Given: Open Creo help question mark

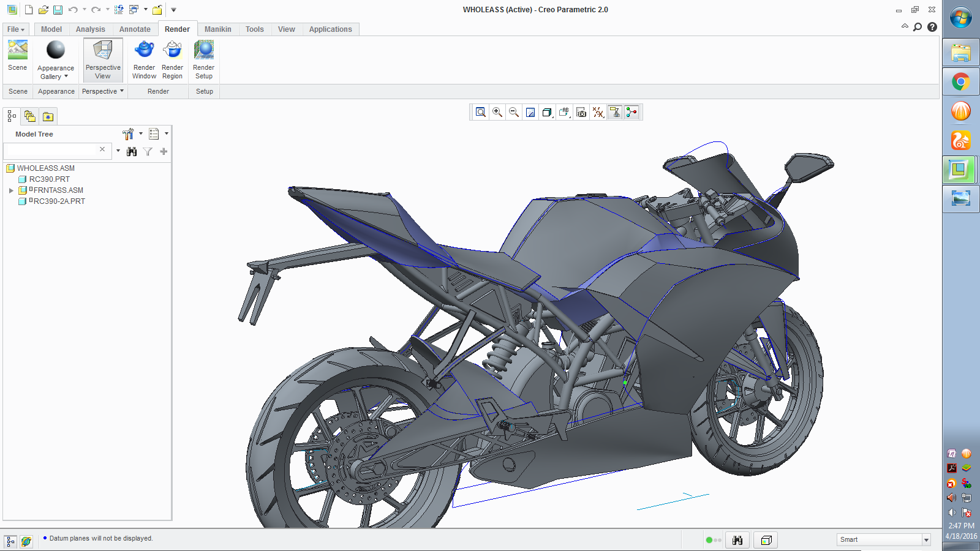Looking at the screenshot, I should tap(932, 27).
